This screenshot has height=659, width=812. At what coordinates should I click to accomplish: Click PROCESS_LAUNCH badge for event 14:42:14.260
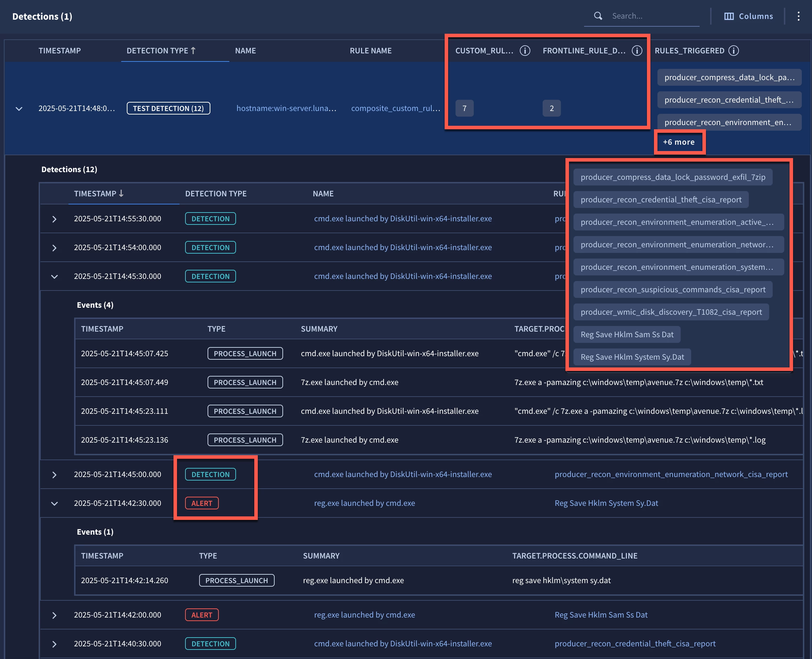(x=237, y=580)
